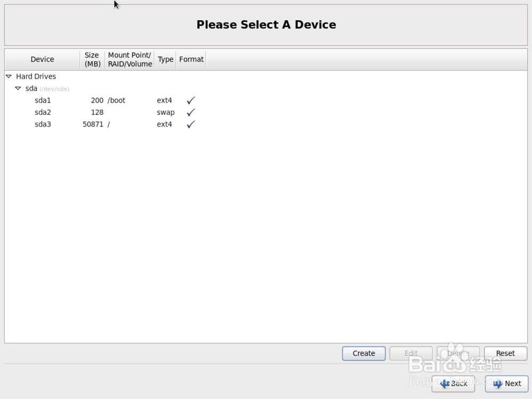This screenshot has width=532, height=399.
Task: Click the greyed-out Edit button
Action: [411, 354]
